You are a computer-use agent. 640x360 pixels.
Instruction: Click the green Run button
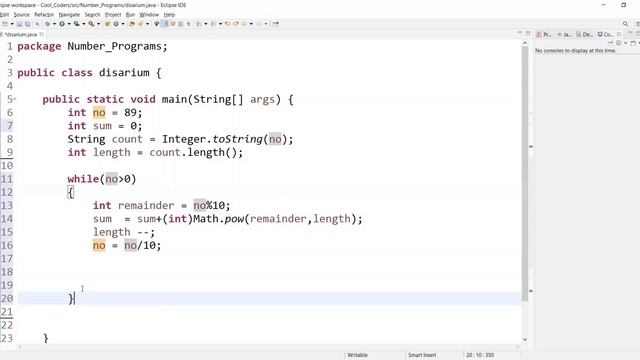[x=62, y=24]
